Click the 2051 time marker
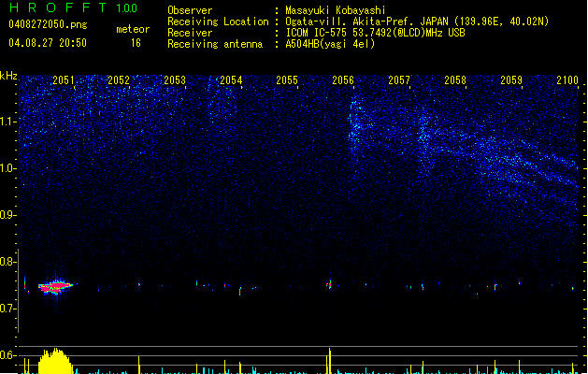The width and height of the screenshot is (588, 374). tap(63, 80)
